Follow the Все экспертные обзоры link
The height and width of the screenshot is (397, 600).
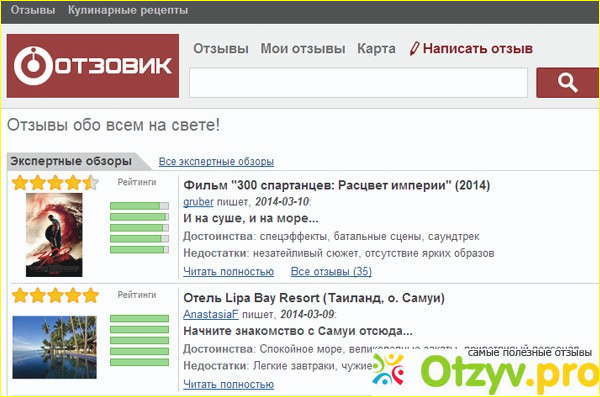click(216, 162)
